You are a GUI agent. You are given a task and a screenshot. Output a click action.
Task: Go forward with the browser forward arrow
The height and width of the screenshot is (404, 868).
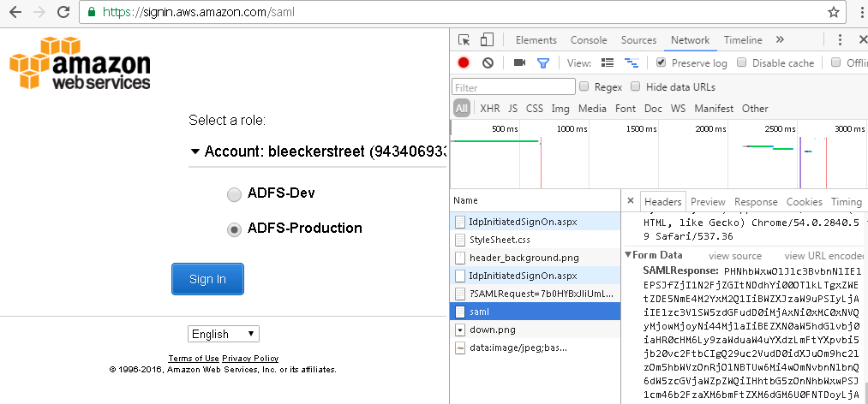(x=39, y=12)
